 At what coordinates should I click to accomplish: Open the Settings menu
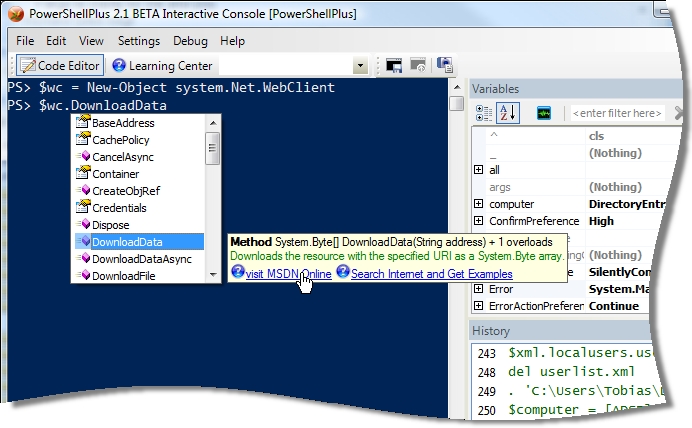point(139,41)
